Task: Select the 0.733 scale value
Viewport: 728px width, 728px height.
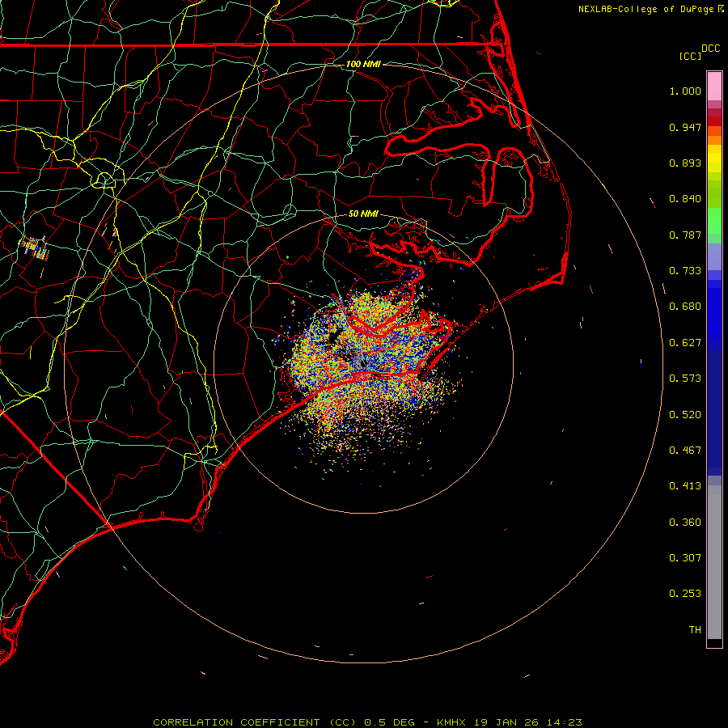Action: coord(685,271)
